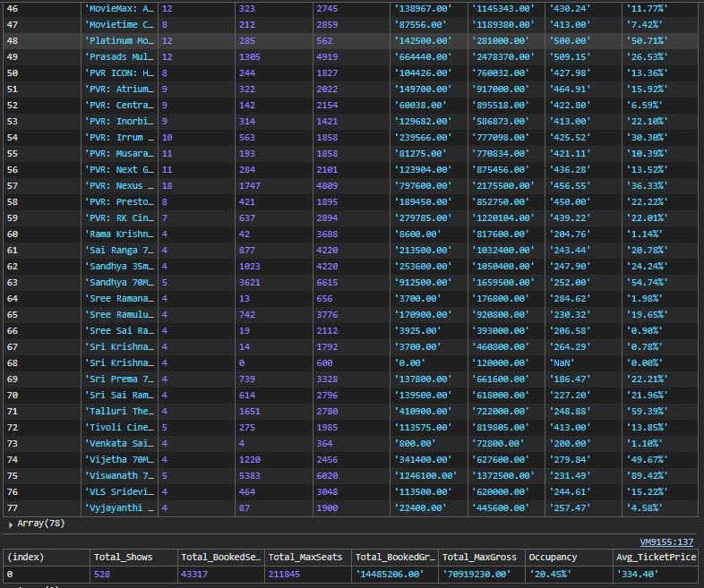Click the row index 63

tap(13, 283)
